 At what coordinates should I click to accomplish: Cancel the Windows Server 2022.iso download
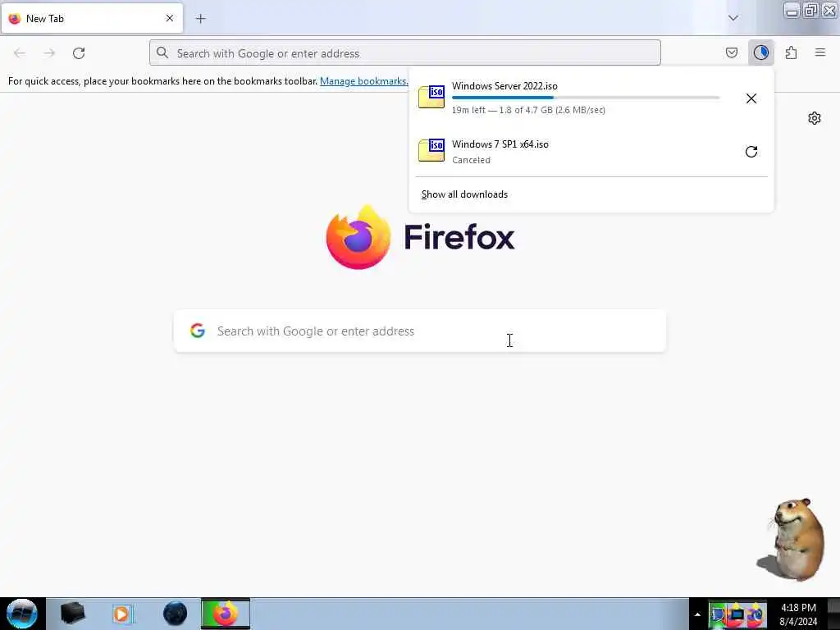[x=751, y=98]
